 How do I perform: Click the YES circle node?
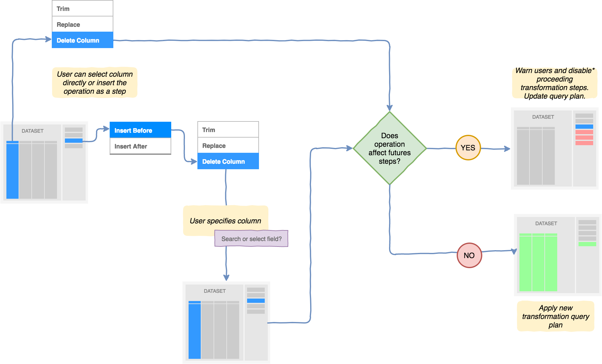[x=468, y=148]
